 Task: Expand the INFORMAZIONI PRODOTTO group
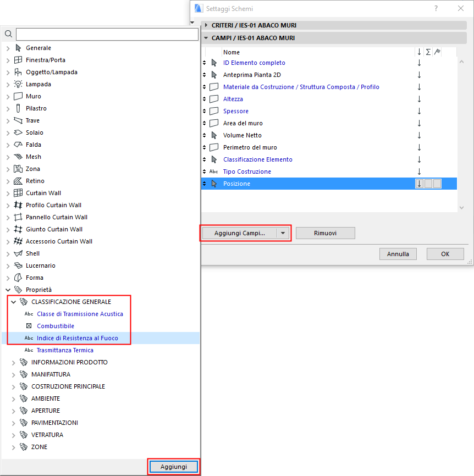[x=13, y=362]
